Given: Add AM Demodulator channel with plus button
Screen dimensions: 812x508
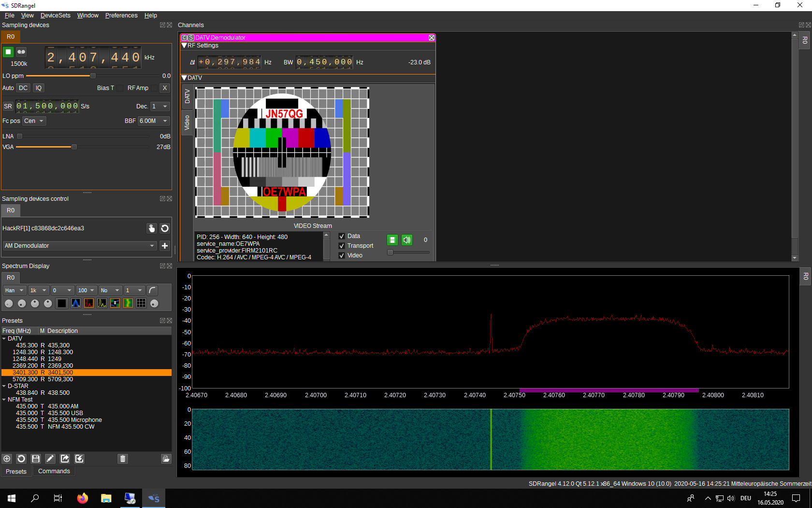Looking at the screenshot, I should click(165, 246).
